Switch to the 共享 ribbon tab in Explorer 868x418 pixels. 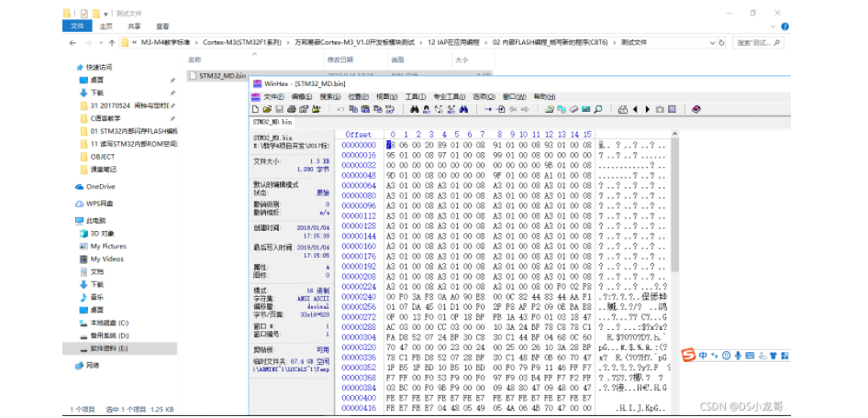[x=134, y=26]
